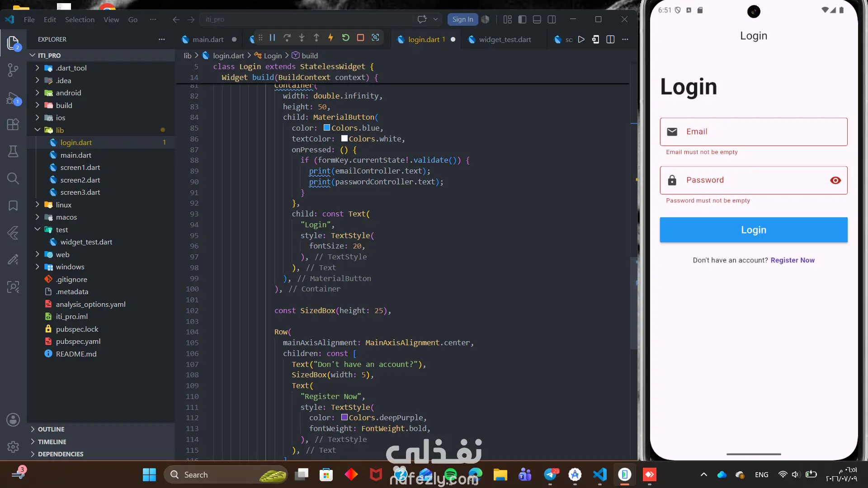The width and height of the screenshot is (868, 488).
Task: Stop the debug session
Action: [x=360, y=38]
